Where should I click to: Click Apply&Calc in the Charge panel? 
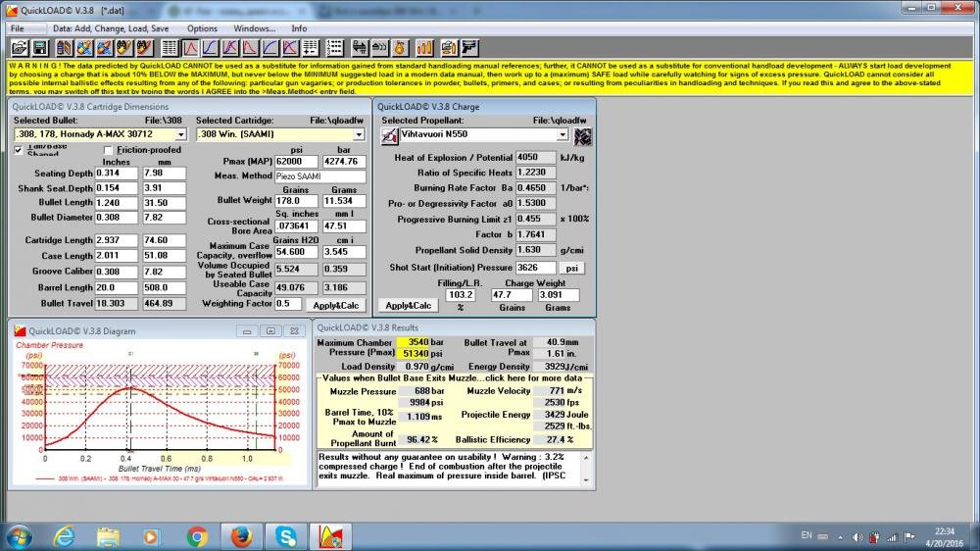point(407,306)
